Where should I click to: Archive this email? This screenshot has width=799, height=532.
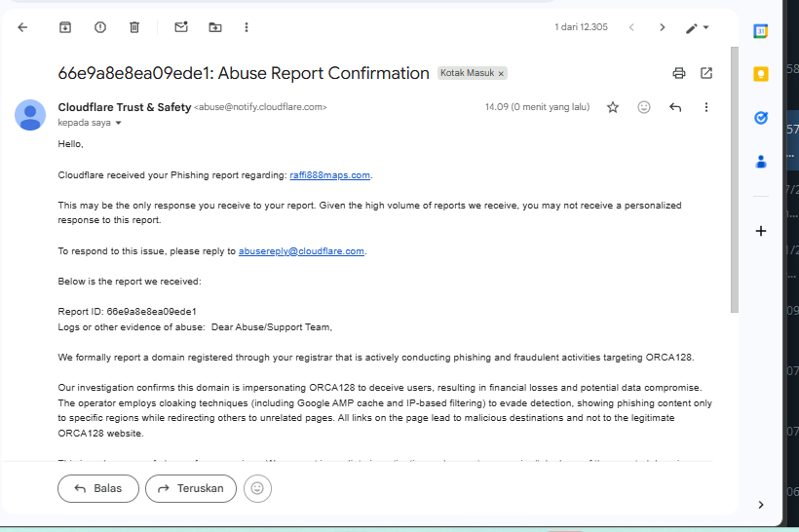point(65,27)
